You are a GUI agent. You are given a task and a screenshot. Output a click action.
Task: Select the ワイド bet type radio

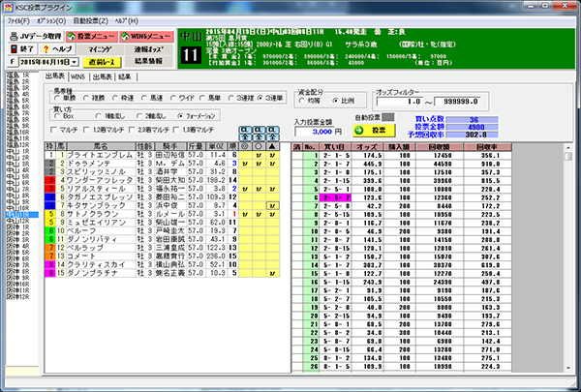coord(172,98)
